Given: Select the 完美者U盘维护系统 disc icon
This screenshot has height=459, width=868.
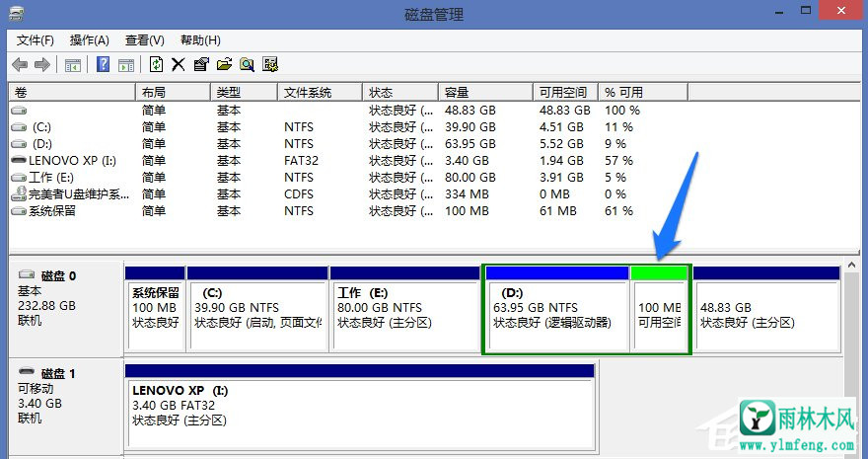Looking at the screenshot, I should [x=19, y=193].
